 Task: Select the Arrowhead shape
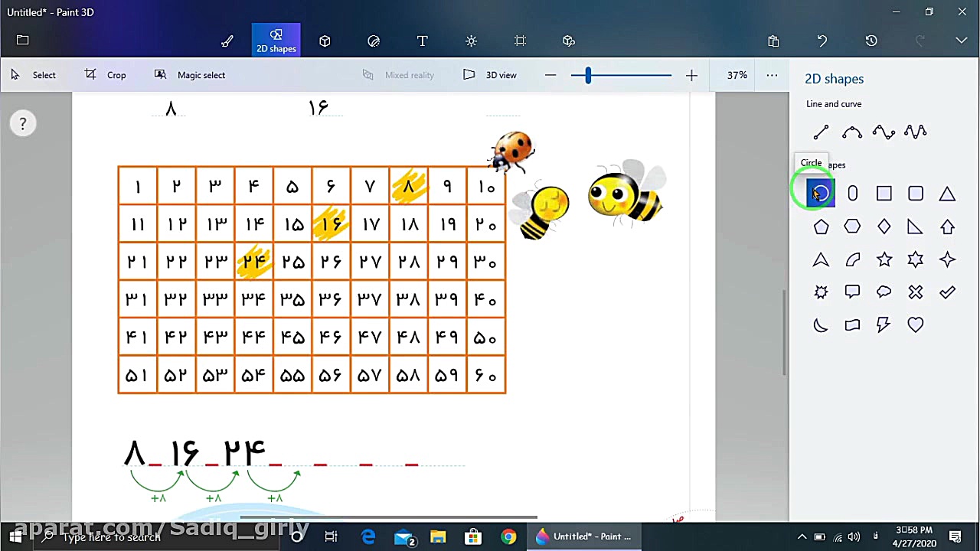[821, 259]
